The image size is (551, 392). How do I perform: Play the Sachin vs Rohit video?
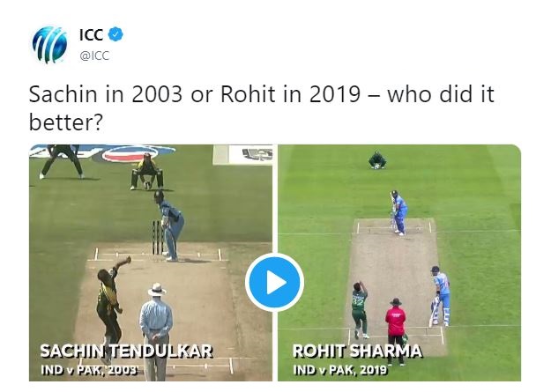pyautogui.click(x=274, y=282)
